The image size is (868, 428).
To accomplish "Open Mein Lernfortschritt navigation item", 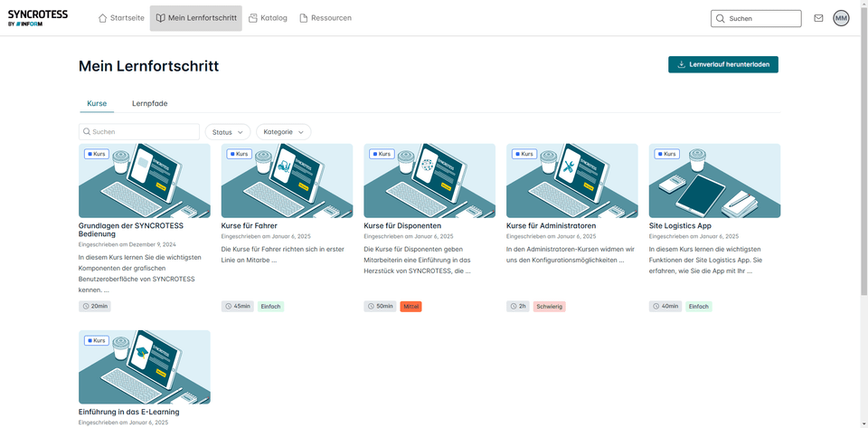I will (x=196, y=18).
